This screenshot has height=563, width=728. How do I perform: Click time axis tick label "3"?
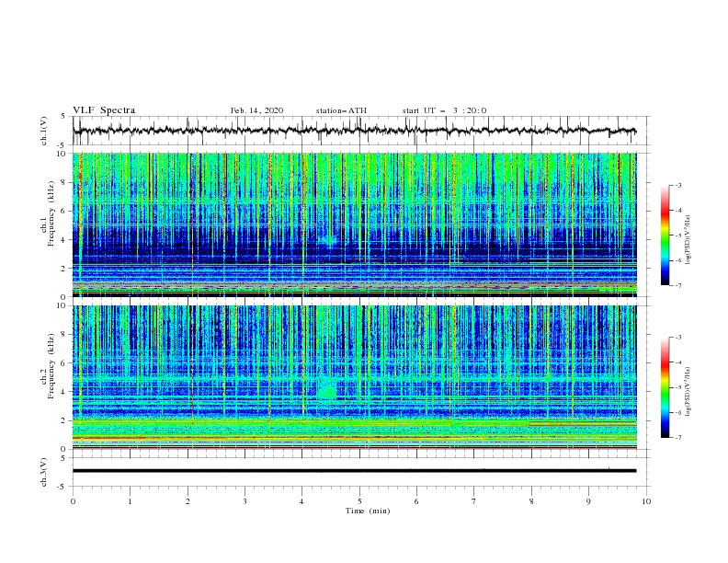[245, 501]
